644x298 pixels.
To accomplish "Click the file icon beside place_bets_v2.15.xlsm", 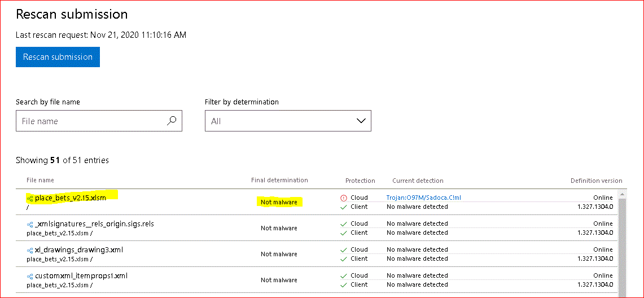I will click(x=30, y=198).
